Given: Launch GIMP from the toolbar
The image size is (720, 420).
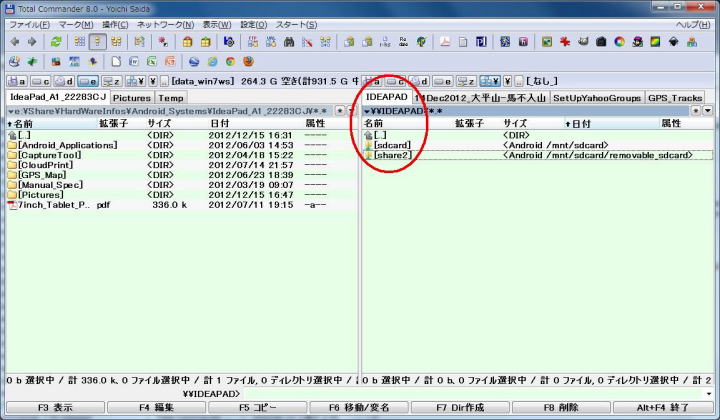Looking at the screenshot, I should 583,42.
